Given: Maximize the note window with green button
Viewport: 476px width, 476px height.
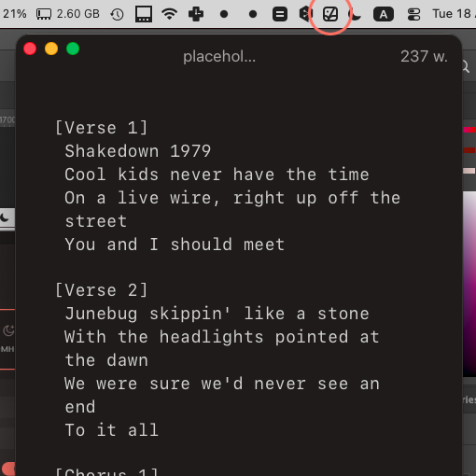Looking at the screenshot, I should [x=73, y=49].
